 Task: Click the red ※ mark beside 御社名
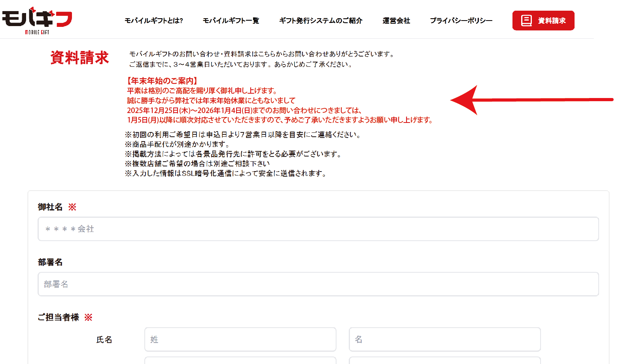point(72,207)
